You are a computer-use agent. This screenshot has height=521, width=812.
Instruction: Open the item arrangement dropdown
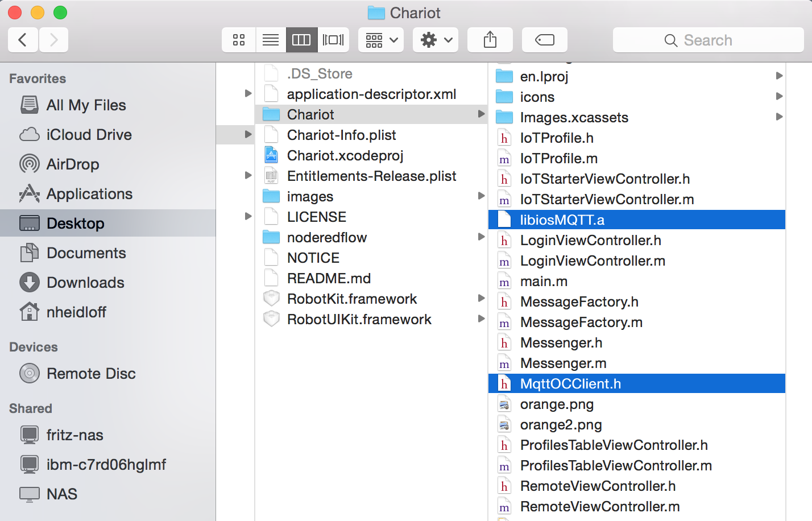pyautogui.click(x=381, y=40)
